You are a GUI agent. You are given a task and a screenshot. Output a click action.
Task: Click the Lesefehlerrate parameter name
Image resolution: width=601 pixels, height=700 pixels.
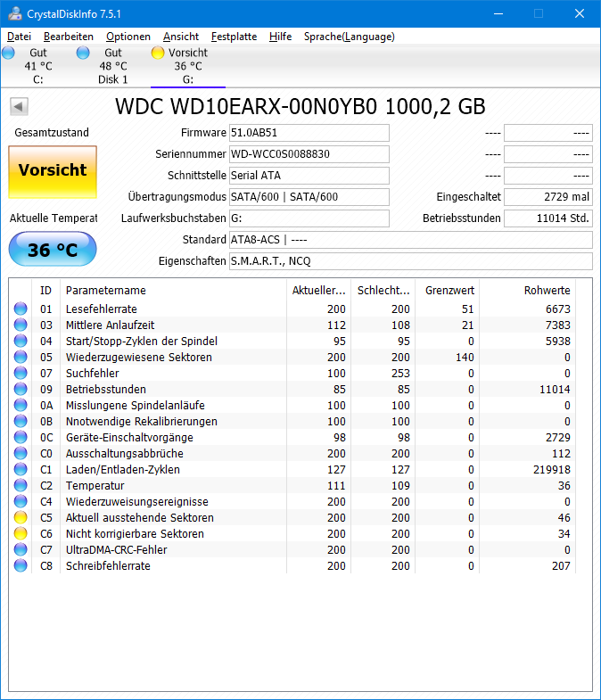102,309
